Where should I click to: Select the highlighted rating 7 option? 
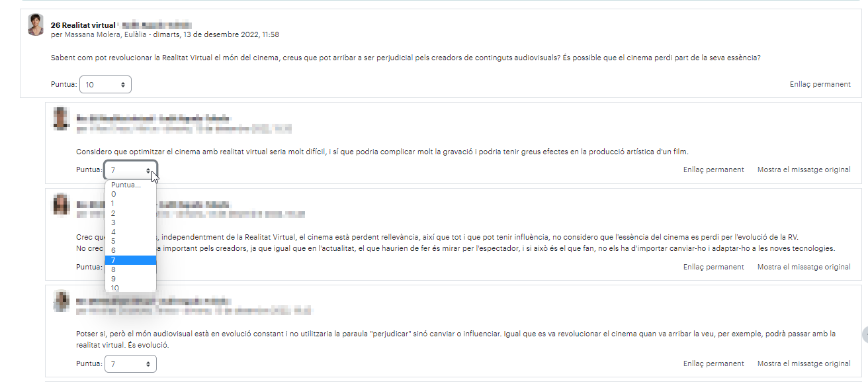[x=130, y=260]
